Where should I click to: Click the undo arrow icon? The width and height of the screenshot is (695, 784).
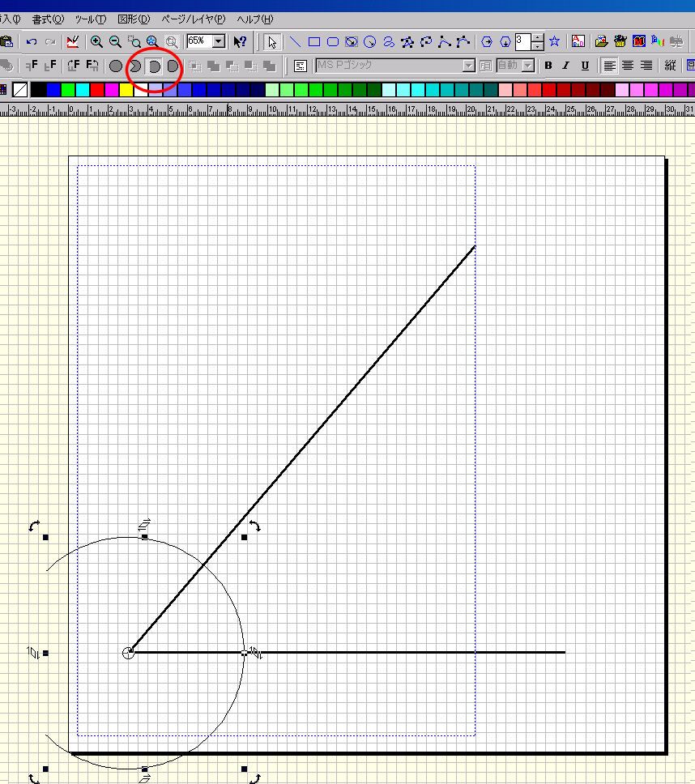coord(32,41)
